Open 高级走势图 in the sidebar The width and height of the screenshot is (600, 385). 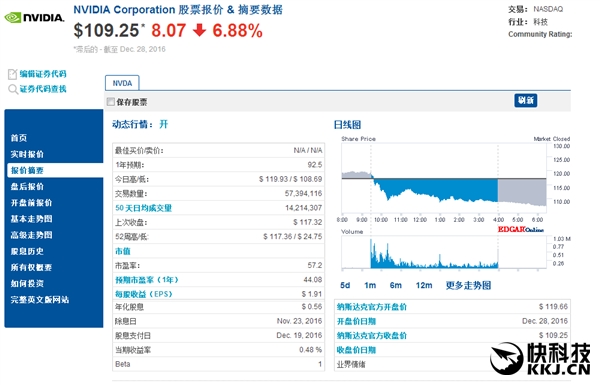pyautogui.click(x=31, y=235)
